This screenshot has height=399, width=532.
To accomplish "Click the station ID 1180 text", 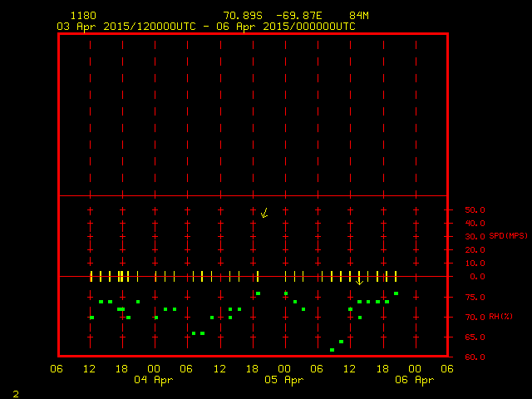I will tap(83, 16).
